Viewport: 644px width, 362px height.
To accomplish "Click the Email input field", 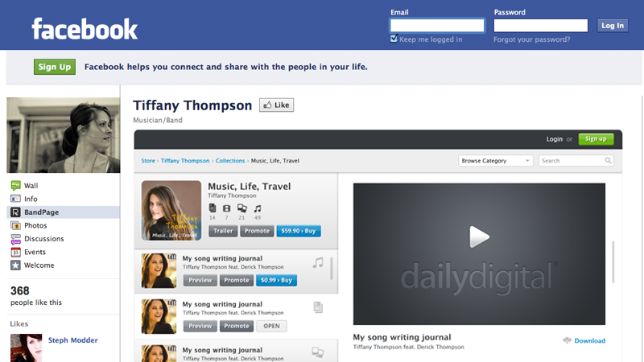I will coord(437,26).
